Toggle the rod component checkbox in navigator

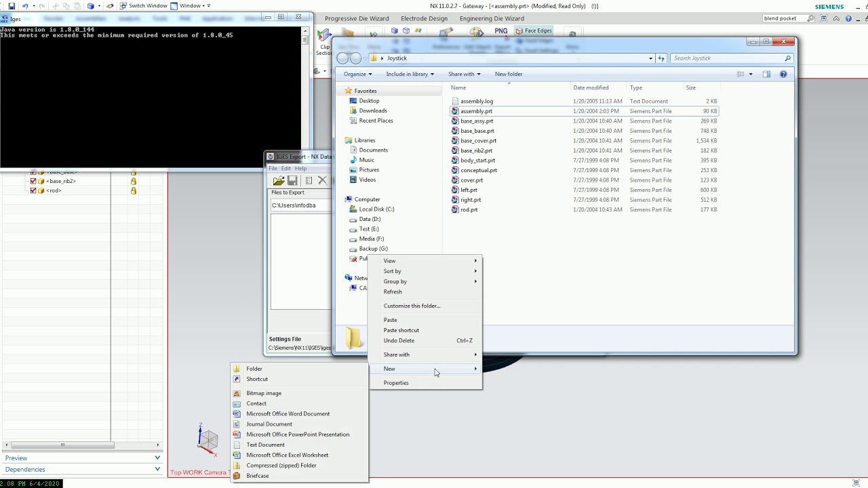point(33,190)
